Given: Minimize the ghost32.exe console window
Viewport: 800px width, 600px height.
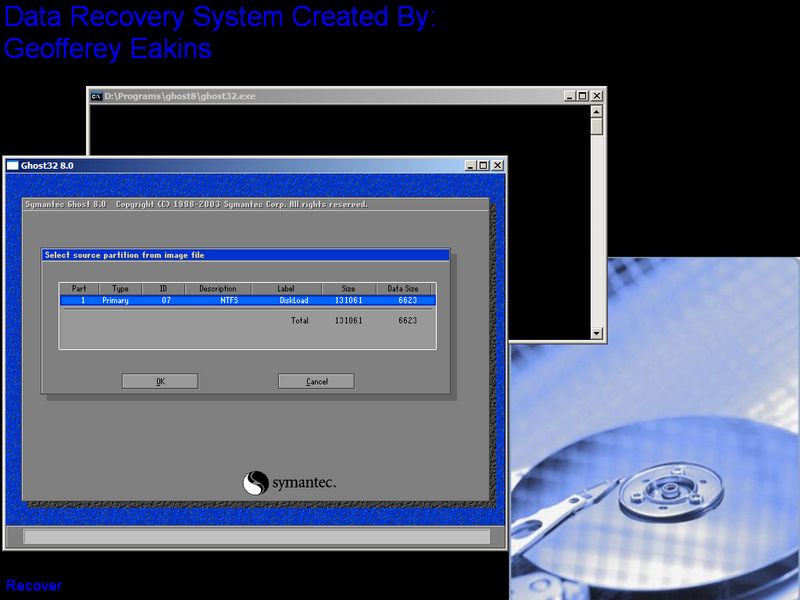Looking at the screenshot, I should coord(570,96).
